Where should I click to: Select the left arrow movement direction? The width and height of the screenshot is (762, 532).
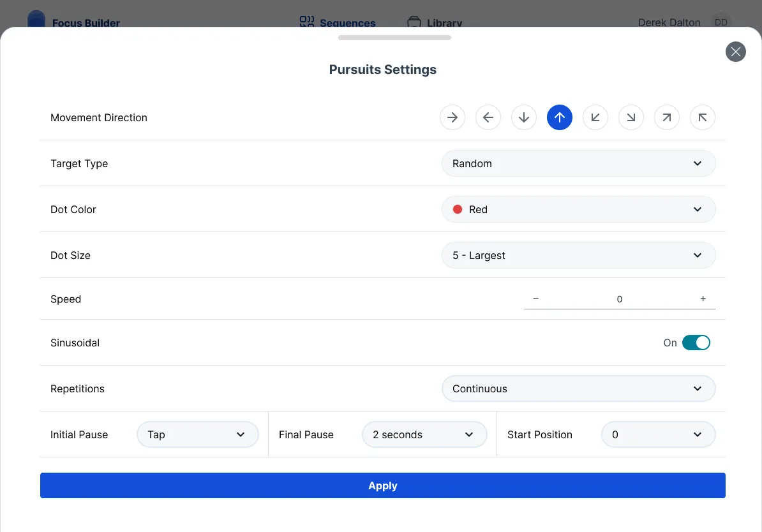(488, 117)
